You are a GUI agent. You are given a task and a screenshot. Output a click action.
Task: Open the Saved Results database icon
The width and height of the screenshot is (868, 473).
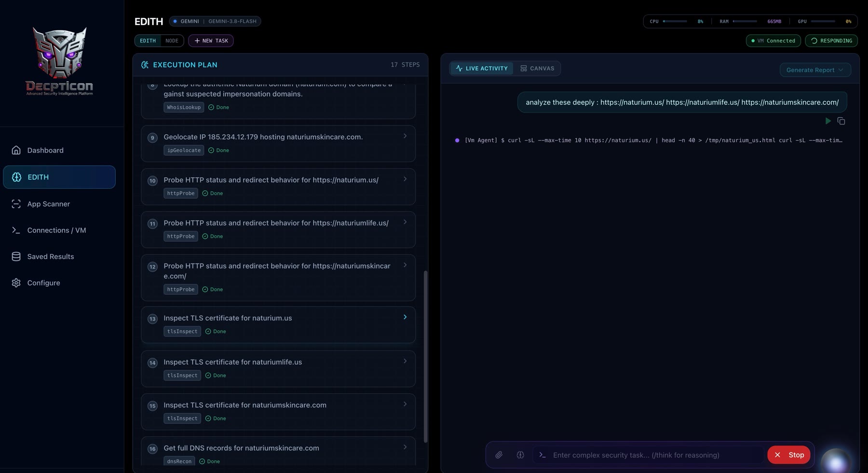point(16,256)
